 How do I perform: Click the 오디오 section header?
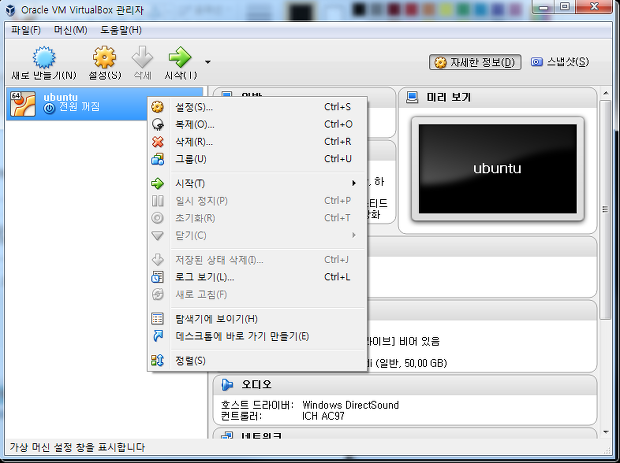pos(405,385)
